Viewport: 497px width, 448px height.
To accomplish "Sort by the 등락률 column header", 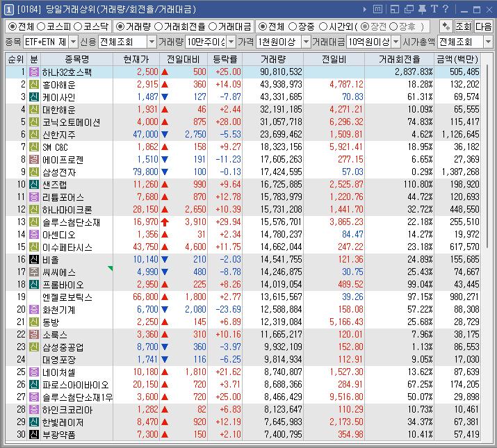I will coord(225,59).
